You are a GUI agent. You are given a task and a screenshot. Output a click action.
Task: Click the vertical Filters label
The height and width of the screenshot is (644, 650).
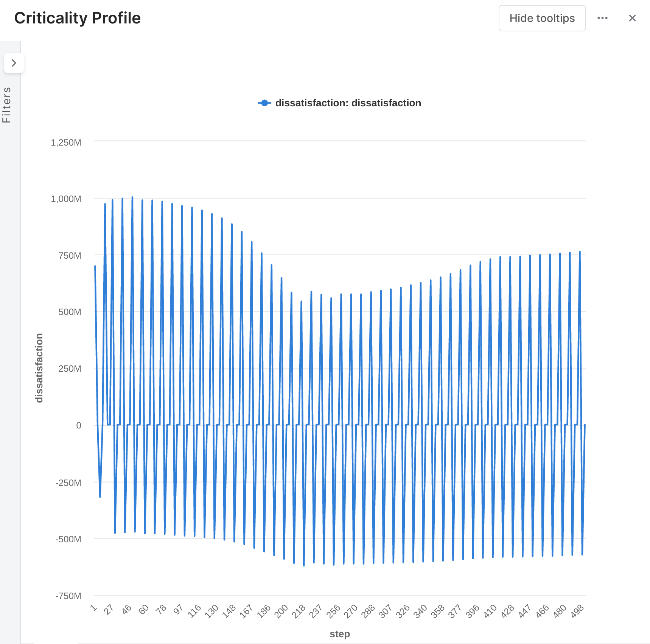(x=7, y=105)
